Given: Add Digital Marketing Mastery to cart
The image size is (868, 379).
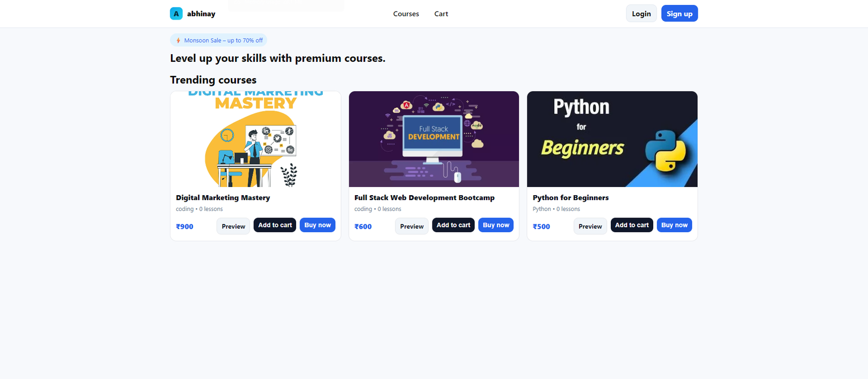Looking at the screenshot, I should [x=275, y=225].
